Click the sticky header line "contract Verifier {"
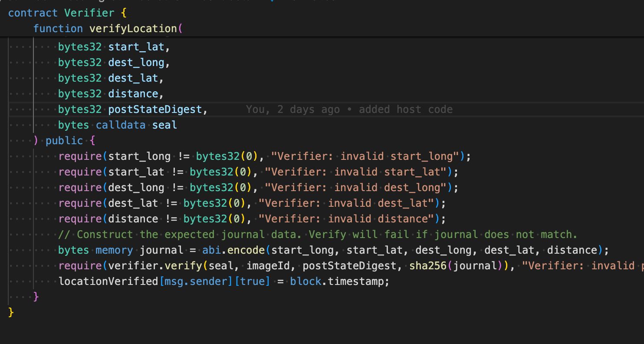Viewport: 644px width, 344px height. click(67, 13)
